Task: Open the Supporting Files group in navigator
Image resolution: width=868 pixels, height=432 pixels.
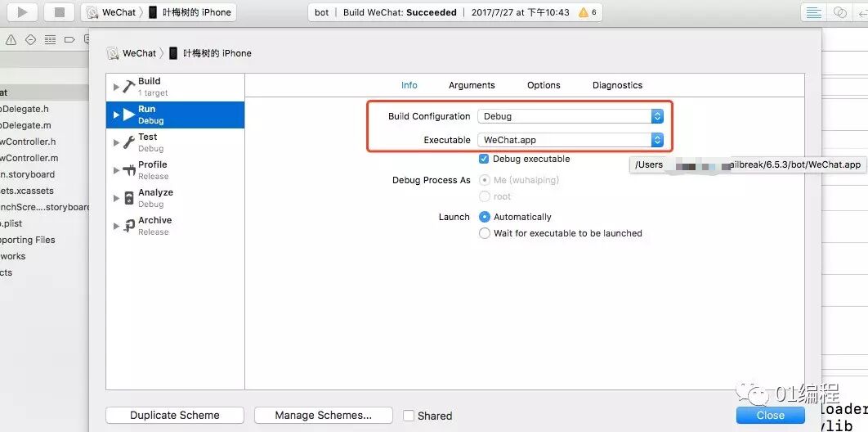Action: [28, 240]
